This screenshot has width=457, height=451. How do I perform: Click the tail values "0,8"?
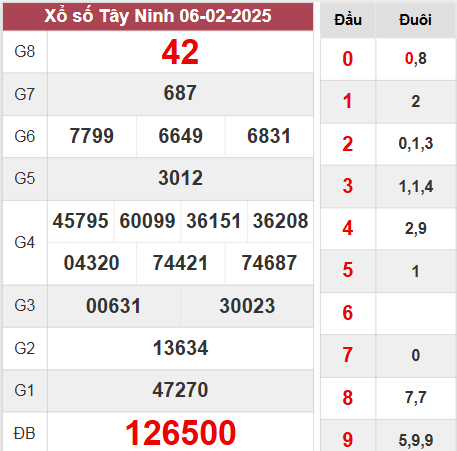[x=416, y=59]
